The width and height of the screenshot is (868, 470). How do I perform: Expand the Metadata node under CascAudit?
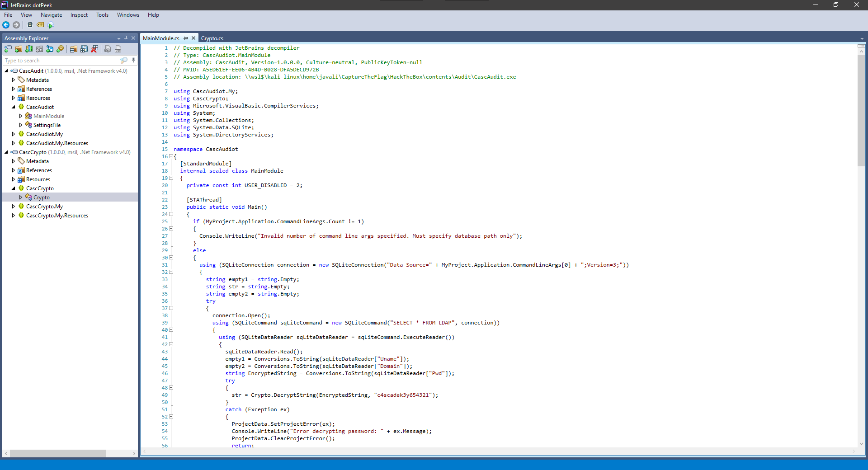[14, 80]
